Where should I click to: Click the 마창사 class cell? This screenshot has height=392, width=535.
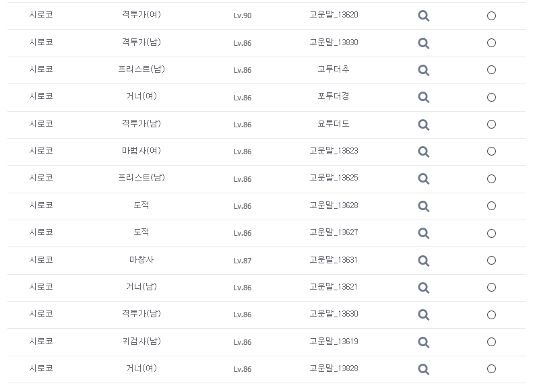tap(141, 260)
